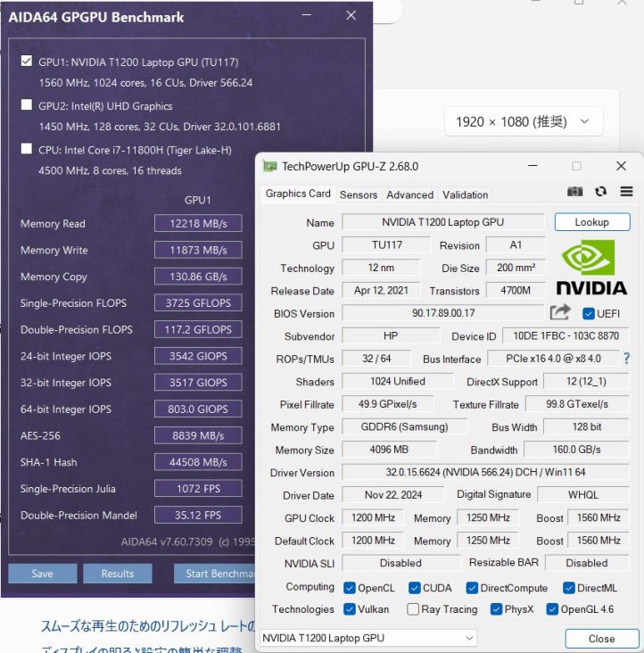The height and width of the screenshot is (653, 644).
Task: Check GPU2 Intel UHD Graphics checkbox
Action: (x=27, y=104)
